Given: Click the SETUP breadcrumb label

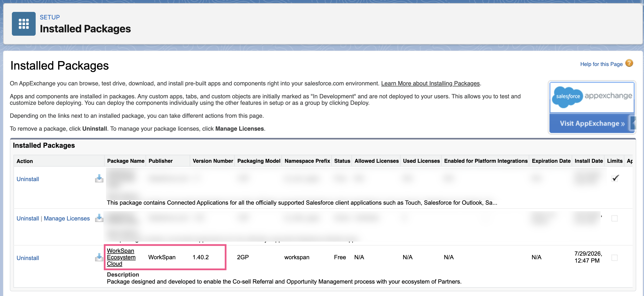Looking at the screenshot, I should [x=50, y=17].
